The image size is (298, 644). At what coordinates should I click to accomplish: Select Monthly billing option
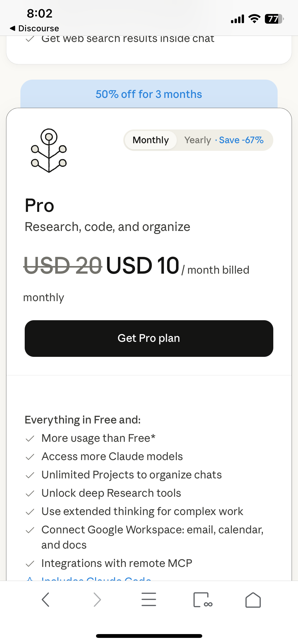pyautogui.click(x=151, y=140)
